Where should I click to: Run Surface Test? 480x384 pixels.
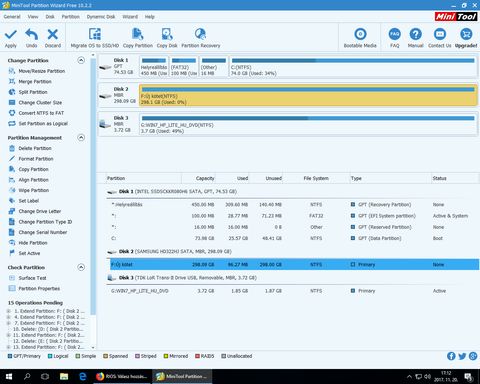coord(32,278)
